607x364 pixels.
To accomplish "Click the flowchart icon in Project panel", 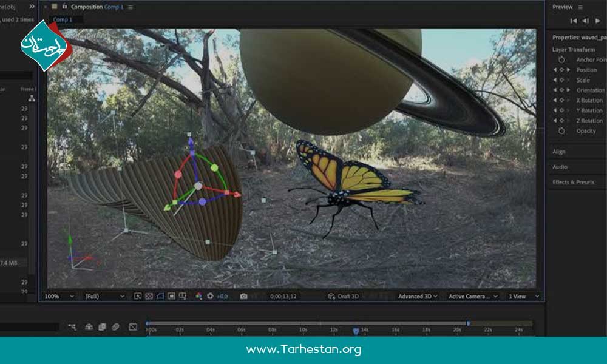I will tap(32, 99).
